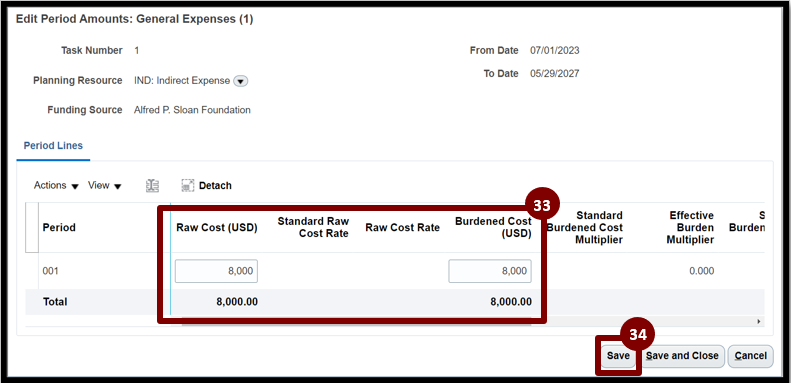The height and width of the screenshot is (383, 791).
Task: Click the Detach label in toolbar
Action: tap(215, 186)
